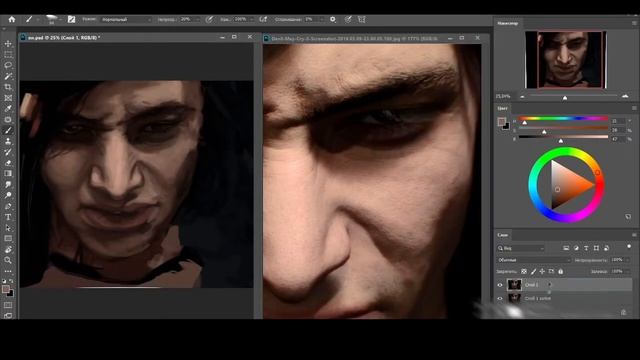Click the foreground color swatch in toolbar
The height and width of the screenshot is (360, 640).
click(x=6, y=289)
